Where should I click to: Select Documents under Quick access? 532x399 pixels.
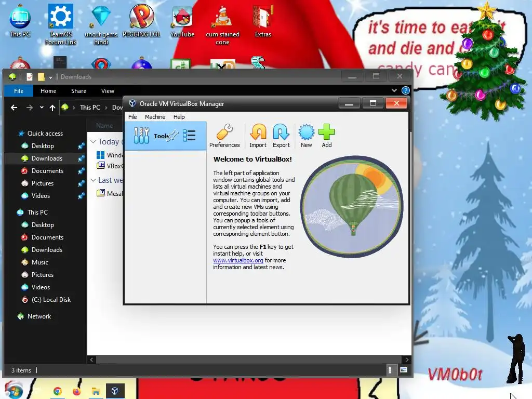click(x=47, y=170)
